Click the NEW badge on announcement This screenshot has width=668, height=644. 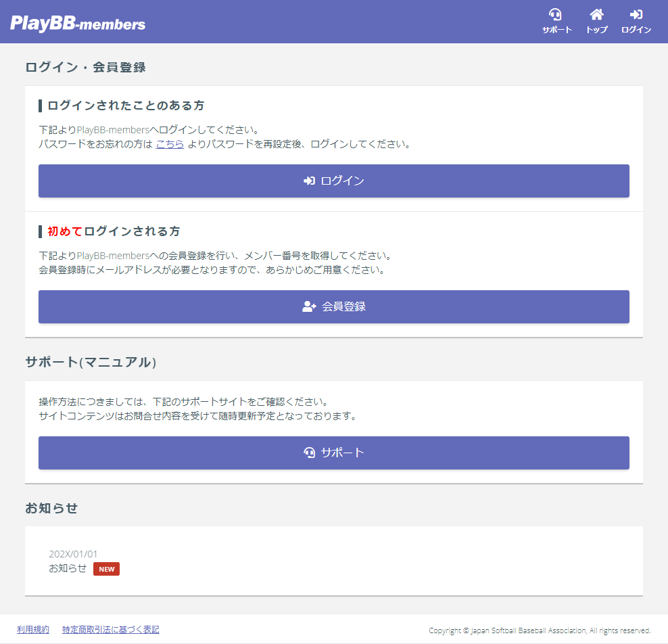107,569
